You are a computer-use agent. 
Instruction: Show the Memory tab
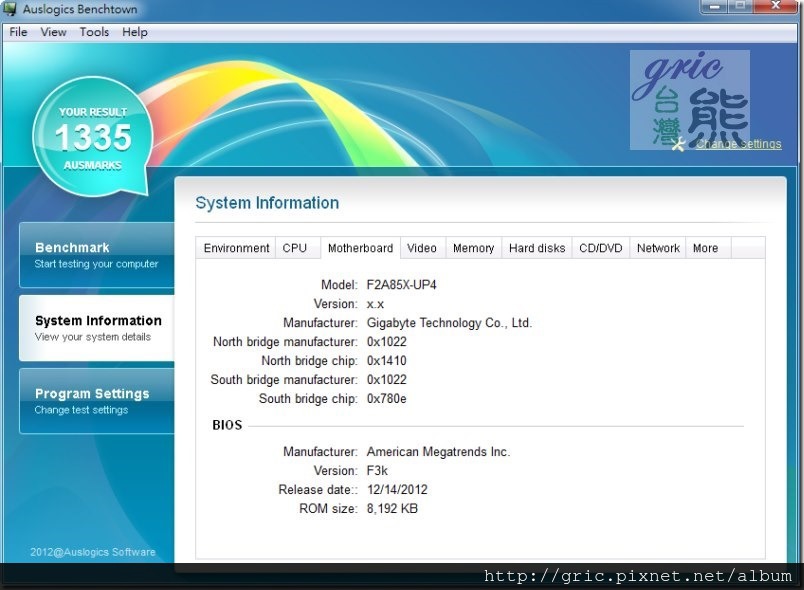pos(473,248)
